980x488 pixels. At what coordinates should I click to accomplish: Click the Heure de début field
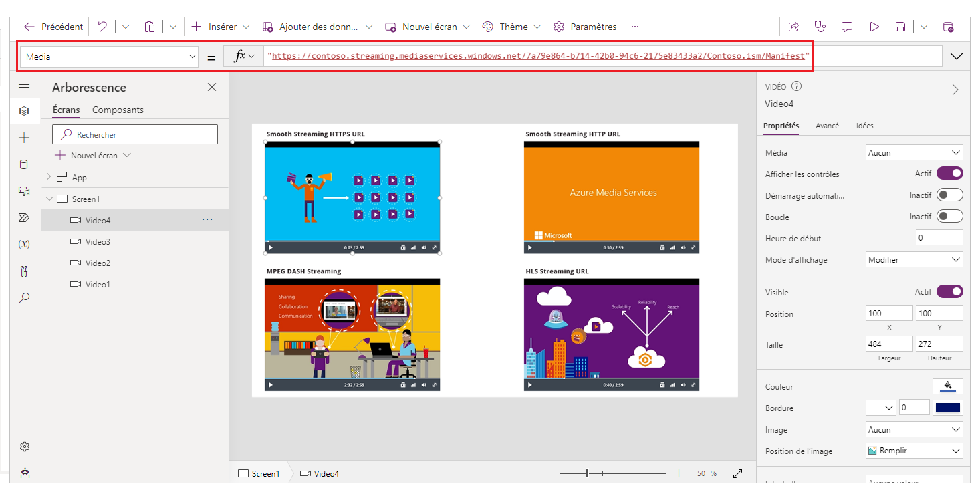[x=939, y=238]
